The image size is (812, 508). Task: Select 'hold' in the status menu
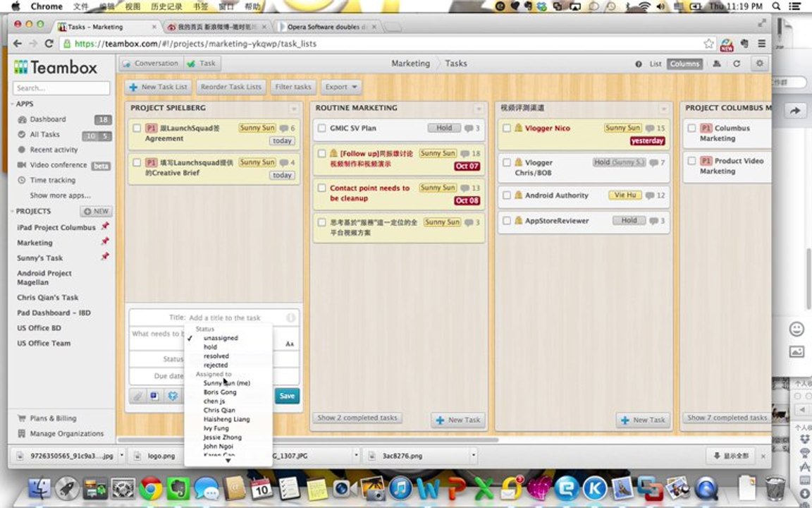point(210,347)
